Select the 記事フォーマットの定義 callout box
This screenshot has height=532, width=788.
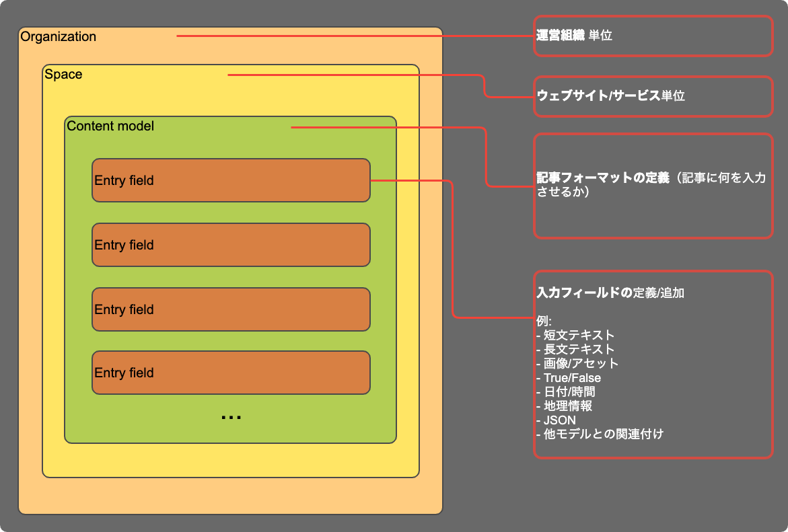tap(653, 185)
